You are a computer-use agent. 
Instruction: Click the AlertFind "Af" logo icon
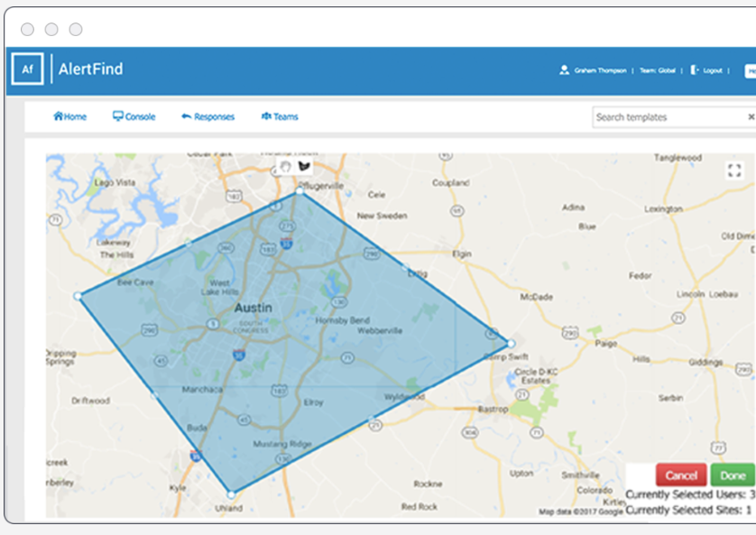click(x=28, y=69)
